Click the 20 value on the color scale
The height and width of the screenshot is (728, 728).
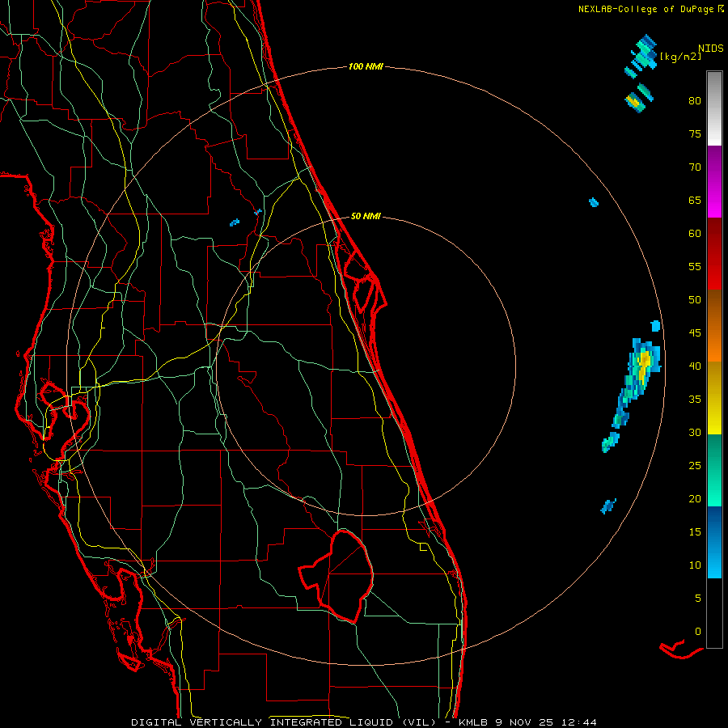[x=695, y=498]
